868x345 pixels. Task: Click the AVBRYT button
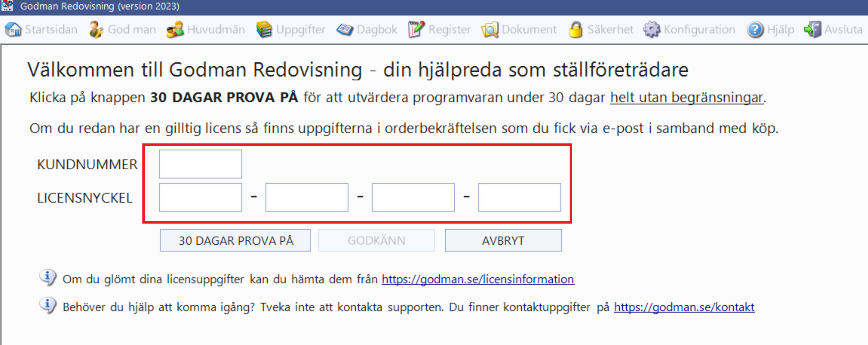click(503, 240)
